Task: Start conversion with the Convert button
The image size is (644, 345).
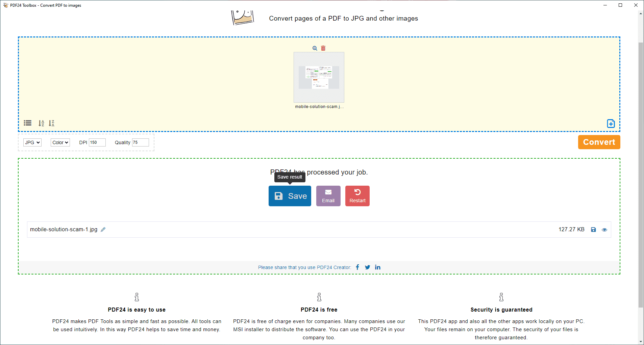Action: click(x=599, y=142)
